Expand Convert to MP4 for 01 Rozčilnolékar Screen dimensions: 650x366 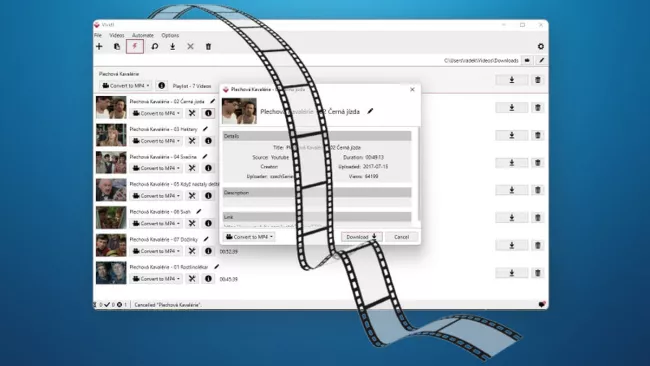(156, 279)
